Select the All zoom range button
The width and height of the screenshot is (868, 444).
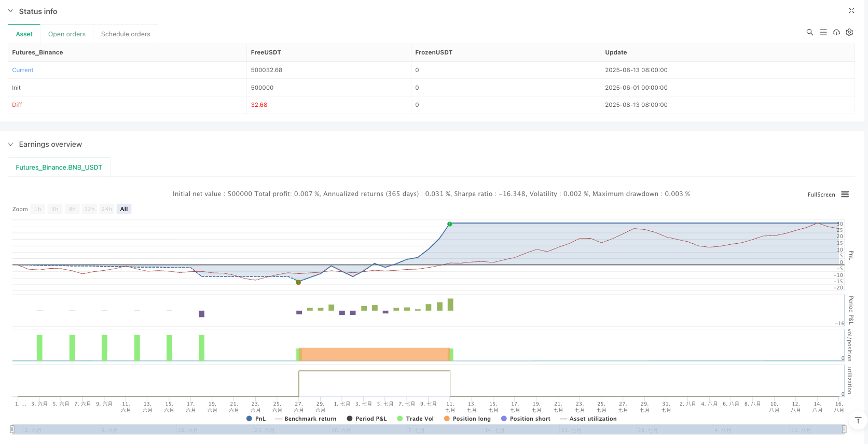coord(124,209)
